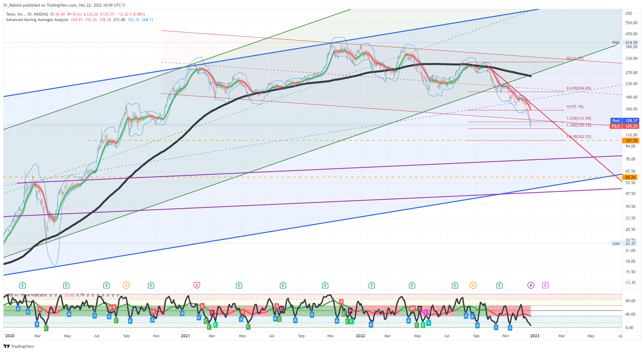Image resolution: width=644 pixels, height=352 pixels.
Task: Click the 2021 label on time axis
Action: (x=185, y=336)
